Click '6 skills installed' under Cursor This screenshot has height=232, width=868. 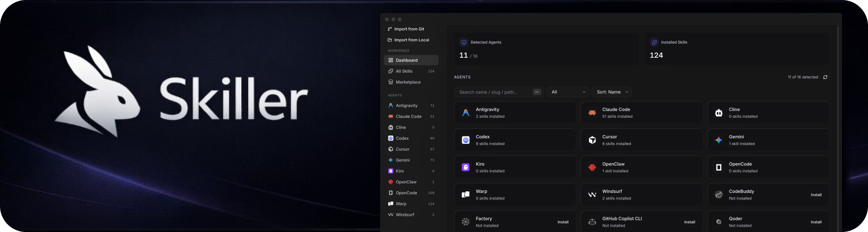click(x=617, y=144)
